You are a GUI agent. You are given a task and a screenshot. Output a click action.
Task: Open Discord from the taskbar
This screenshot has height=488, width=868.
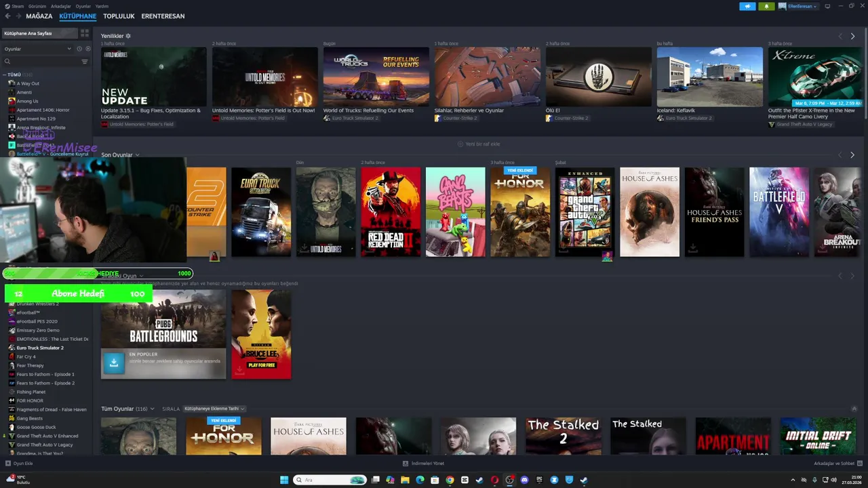524,480
